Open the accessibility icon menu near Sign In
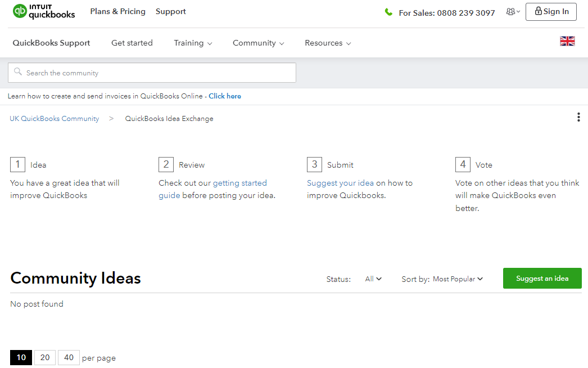 coord(510,12)
